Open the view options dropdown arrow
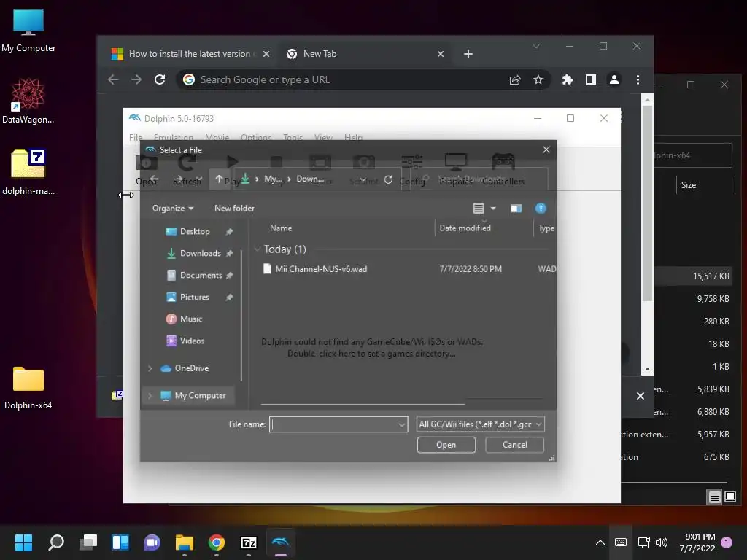This screenshot has height=560, width=747. coord(493,208)
